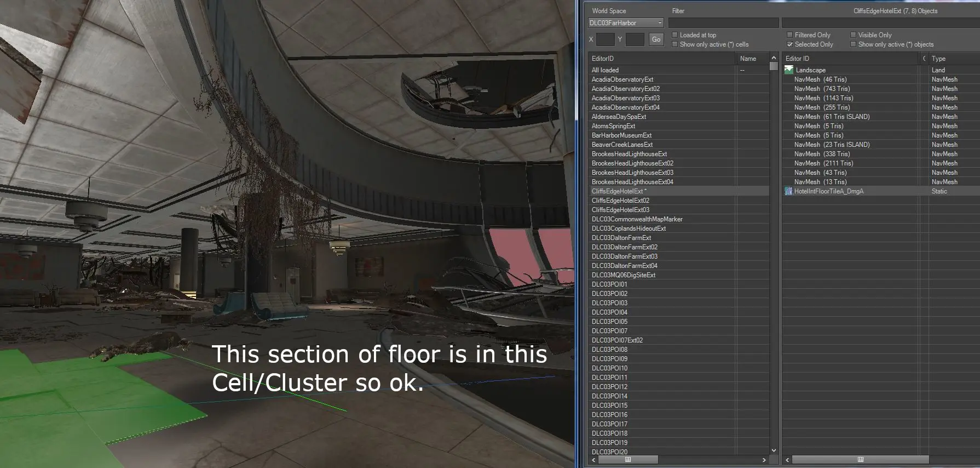Enable the Loaded at top checkbox

[x=675, y=35]
